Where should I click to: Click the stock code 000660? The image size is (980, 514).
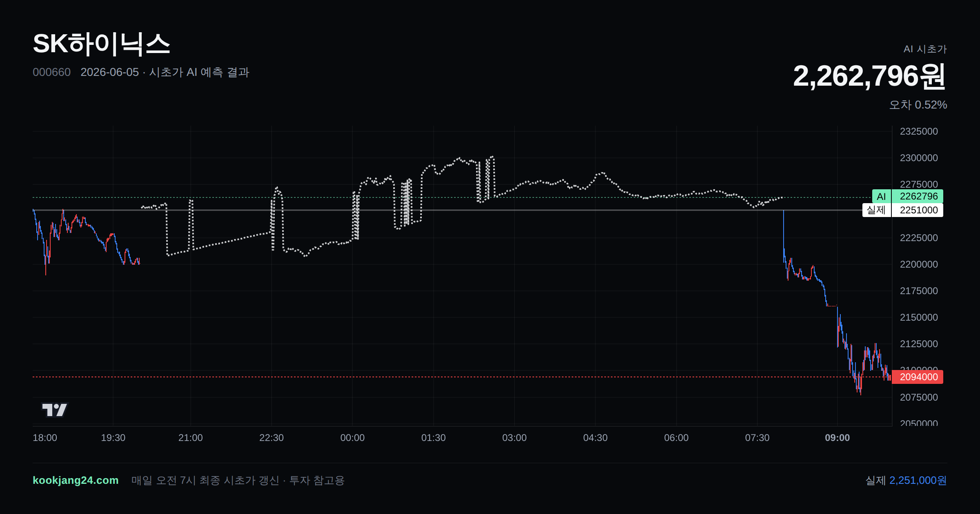(x=51, y=72)
